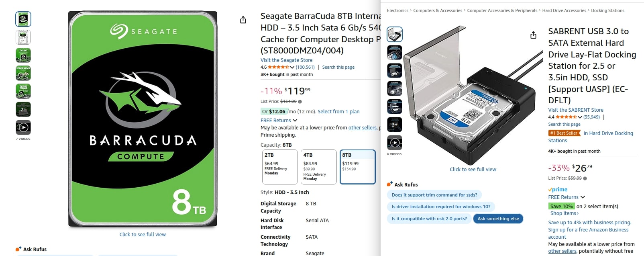Image resolution: width=644 pixels, height=256 pixels.
Task: Expand the Sabrent rating breakdown chevron
Action: 580,117
